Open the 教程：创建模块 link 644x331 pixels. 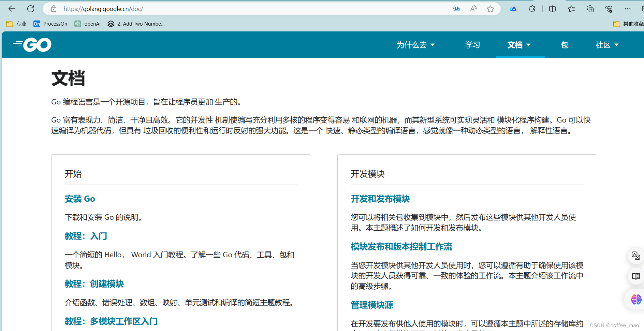coord(94,284)
